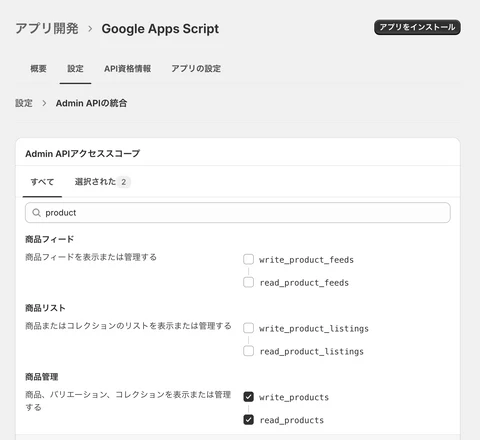Uncheck write_products scope
This screenshot has width=480, height=440.
248,397
